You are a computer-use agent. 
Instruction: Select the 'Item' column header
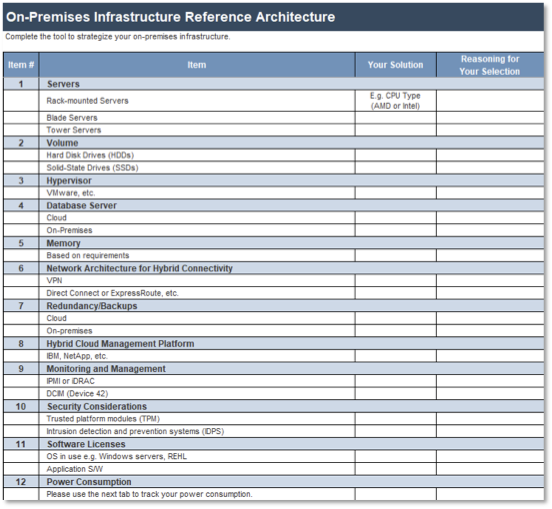(197, 65)
